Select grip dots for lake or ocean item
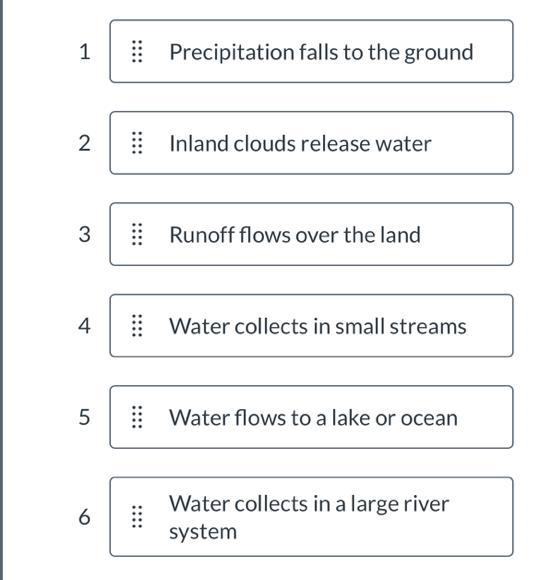Image resolution: width=540 pixels, height=580 pixels. [x=137, y=417]
